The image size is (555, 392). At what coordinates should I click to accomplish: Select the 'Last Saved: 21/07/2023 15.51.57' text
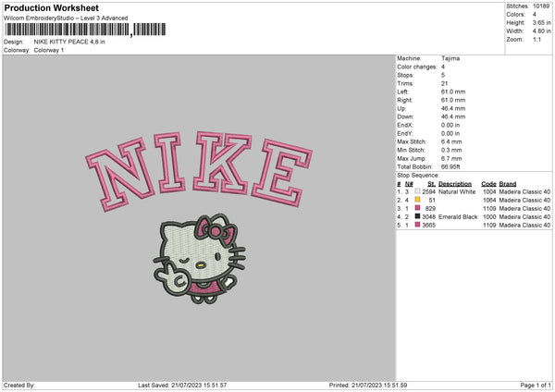pyautogui.click(x=182, y=386)
